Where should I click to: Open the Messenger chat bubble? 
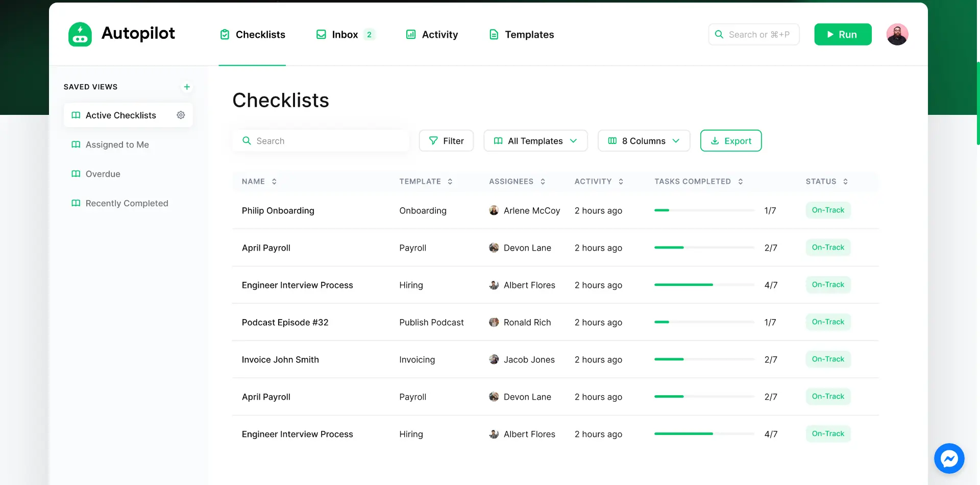tap(949, 458)
